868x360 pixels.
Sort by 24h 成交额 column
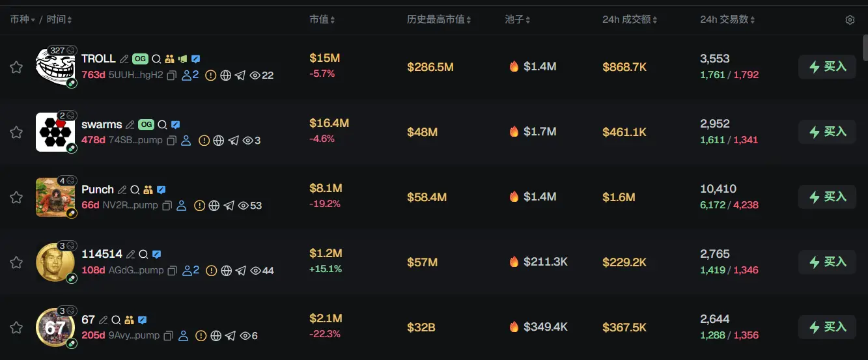[x=629, y=20]
